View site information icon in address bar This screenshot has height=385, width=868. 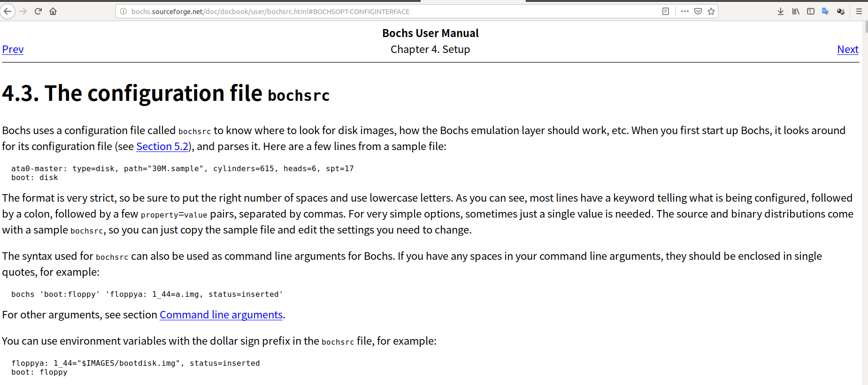click(x=123, y=11)
